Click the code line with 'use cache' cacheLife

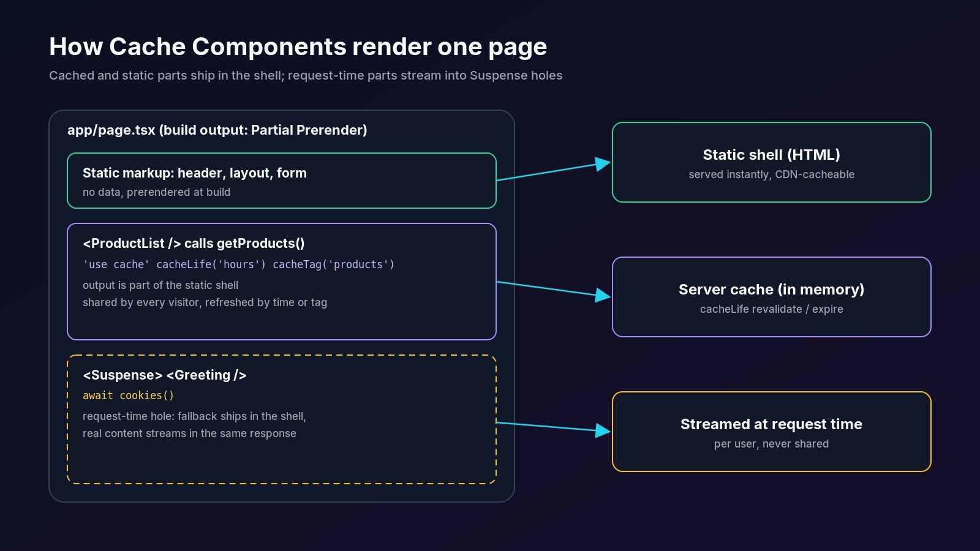tap(239, 264)
